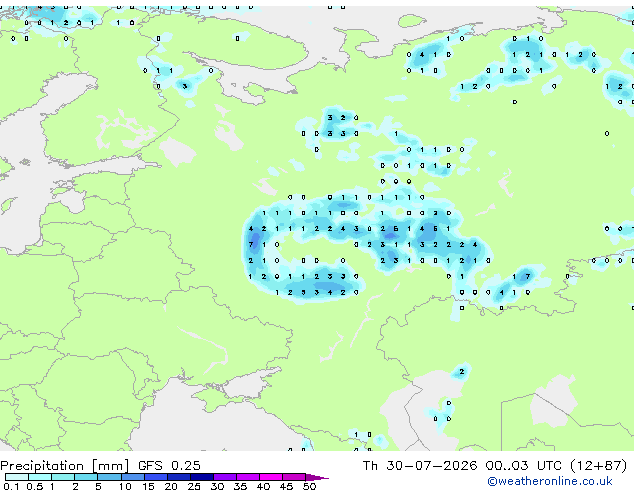Select the 30–35 mm purple legend swatch
634x490 pixels.
[x=225, y=477]
